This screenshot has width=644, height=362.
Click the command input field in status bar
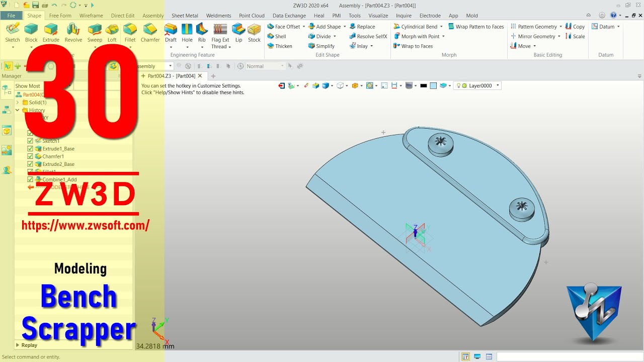[569, 356]
